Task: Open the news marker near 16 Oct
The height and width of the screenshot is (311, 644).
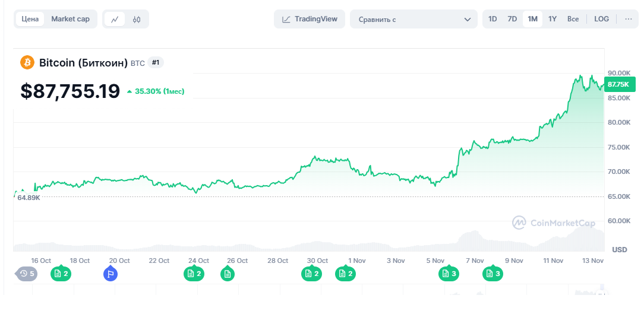Action: (61, 274)
